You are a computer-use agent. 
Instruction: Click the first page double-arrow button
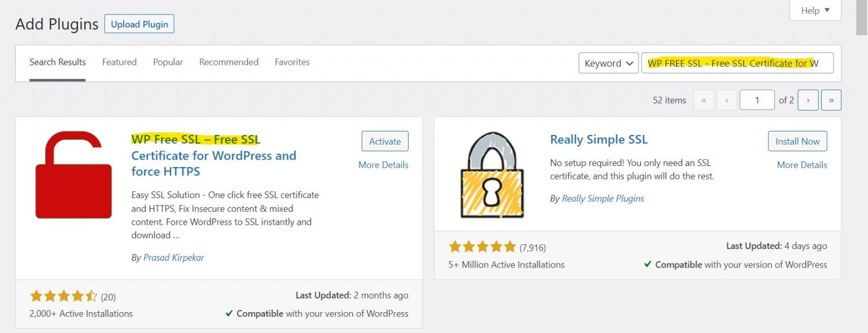click(704, 100)
